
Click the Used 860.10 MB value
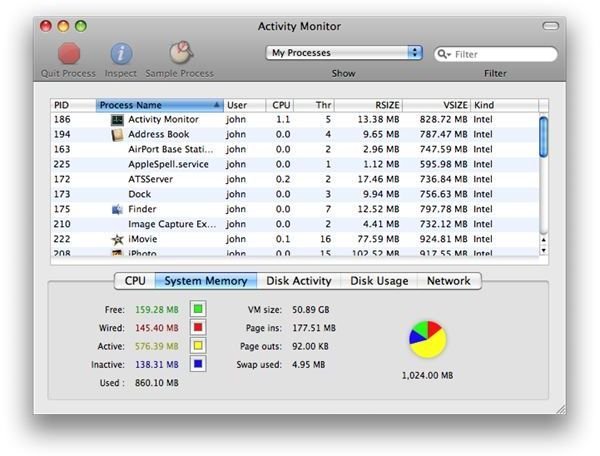coord(157,383)
